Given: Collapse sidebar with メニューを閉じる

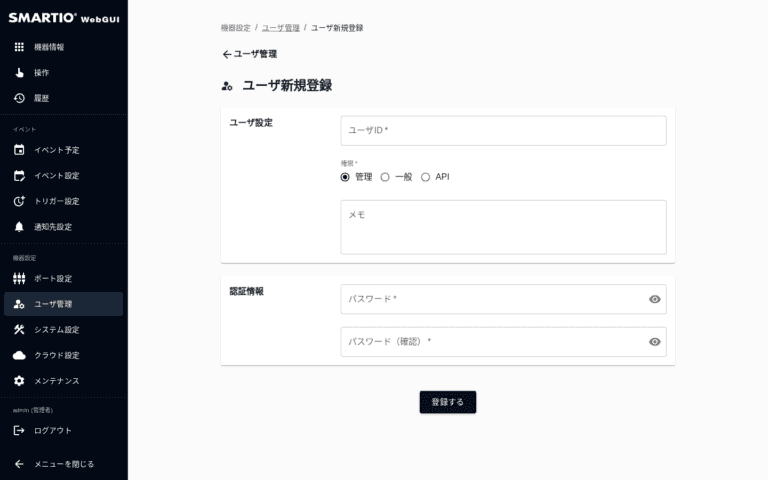Looking at the screenshot, I should [64, 464].
